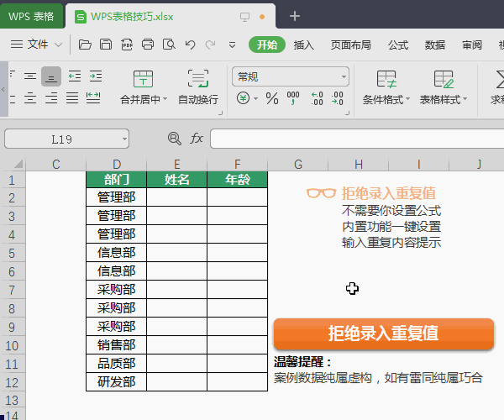Apply percent style icon
Image resolution: width=504 pixels, height=420 pixels.
pos(272,98)
